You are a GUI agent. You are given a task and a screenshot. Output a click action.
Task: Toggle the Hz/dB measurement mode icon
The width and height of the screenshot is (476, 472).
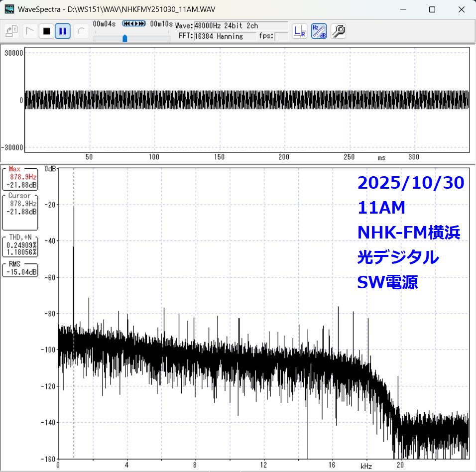319,31
